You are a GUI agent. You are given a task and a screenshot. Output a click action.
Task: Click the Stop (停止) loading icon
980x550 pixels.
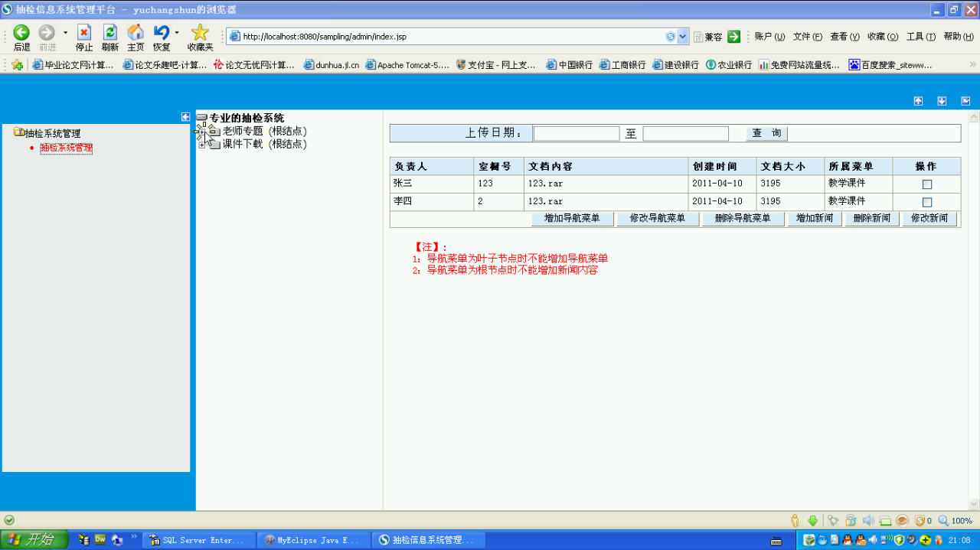tap(84, 32)
